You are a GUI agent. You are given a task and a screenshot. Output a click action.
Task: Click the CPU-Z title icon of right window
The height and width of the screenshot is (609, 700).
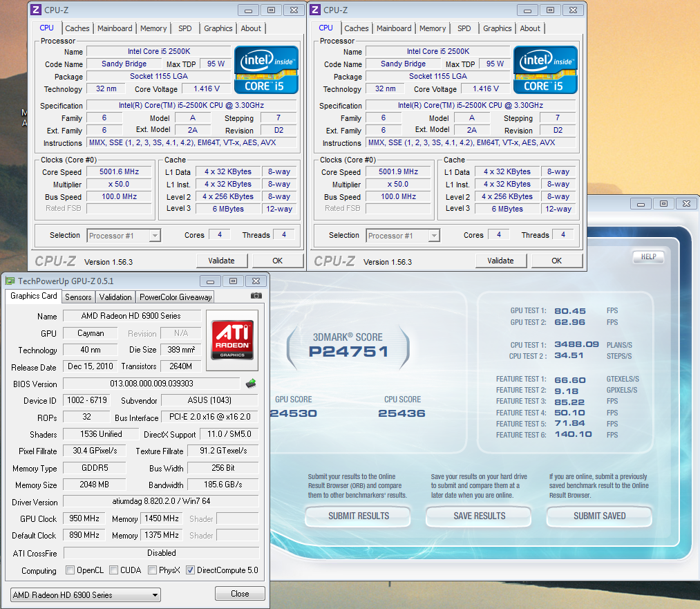click(x=315, y=10)
